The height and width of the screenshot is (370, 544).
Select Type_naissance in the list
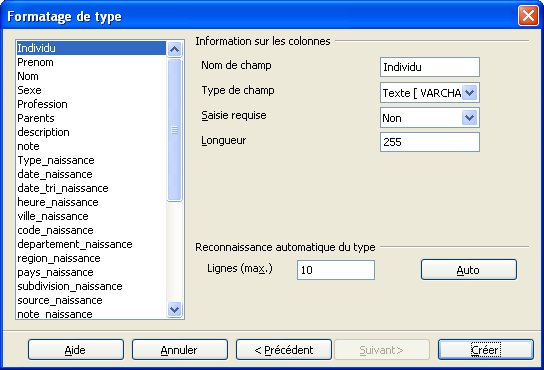[x=91, y=160]
